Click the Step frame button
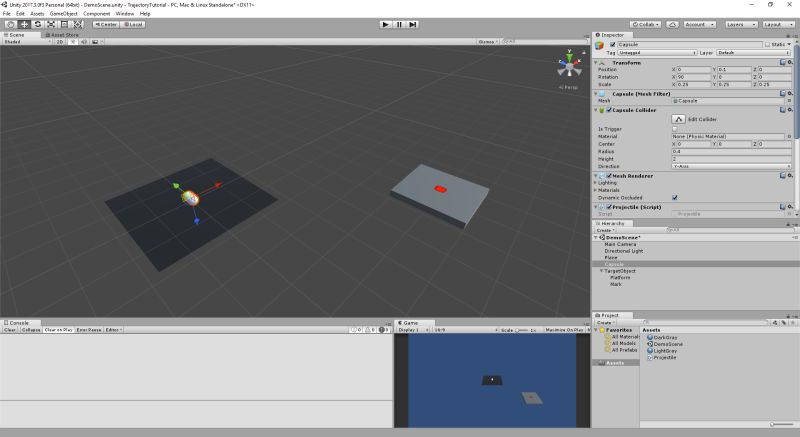The height and width of the screenshot is (437, 800). coord(413,24)
